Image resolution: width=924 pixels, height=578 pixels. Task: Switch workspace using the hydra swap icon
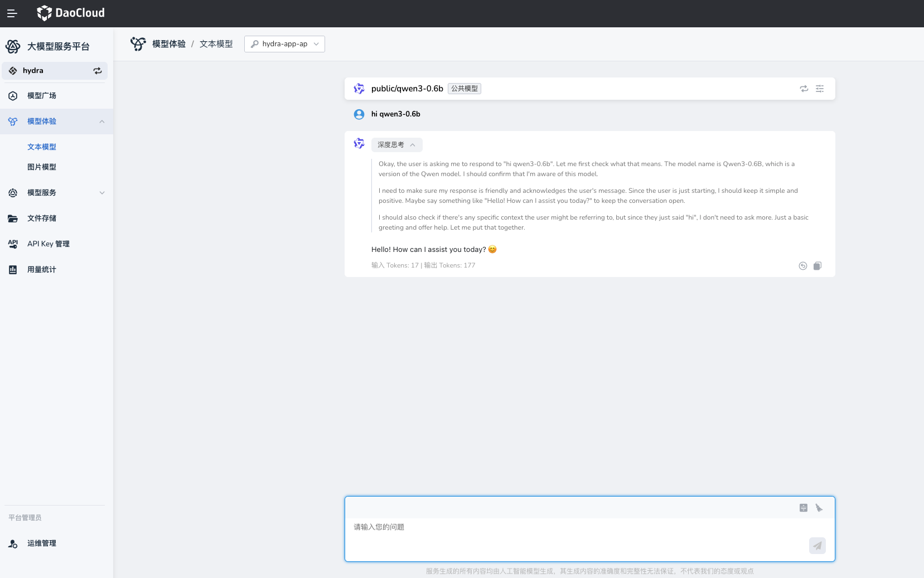[98, 71]
